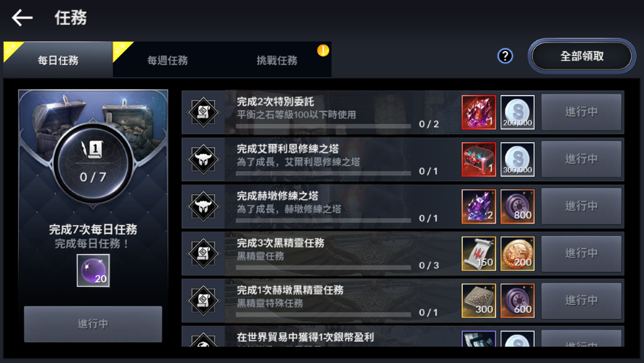Select the 完成1次赫墩黑精靈任務 quest row
This screenshot has height=363, width=644.
tap(403, 301)
